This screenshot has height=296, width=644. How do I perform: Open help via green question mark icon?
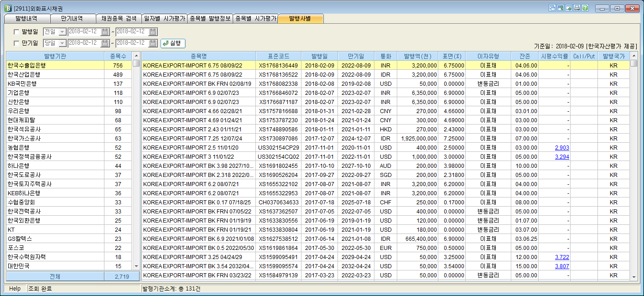pos(585,8)
